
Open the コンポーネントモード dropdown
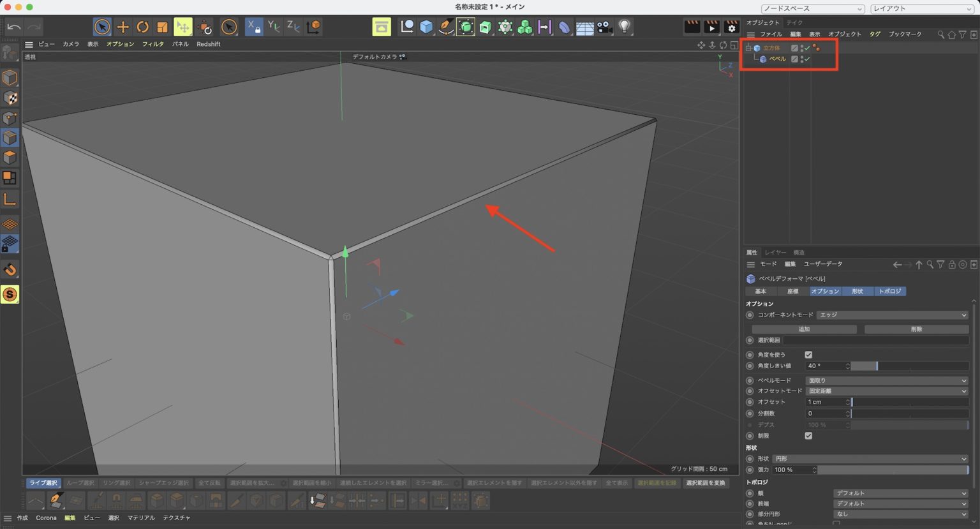892,315
